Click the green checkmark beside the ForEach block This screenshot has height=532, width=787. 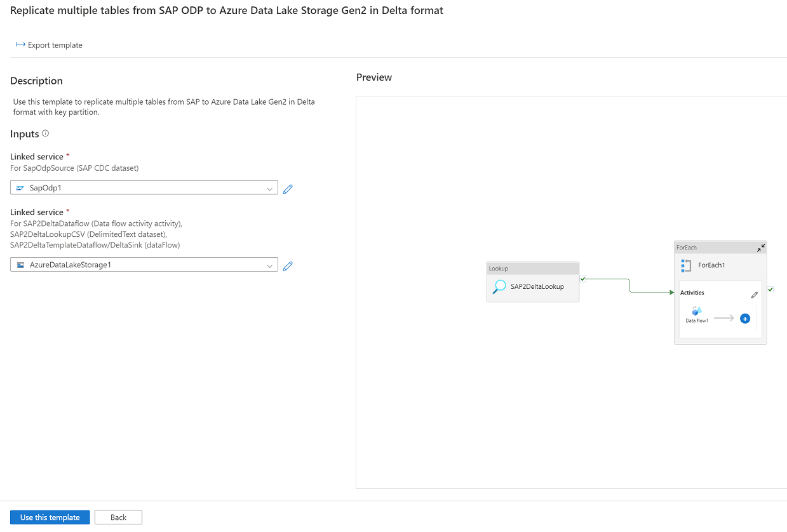pyautogui.click(x=770, y=289)
